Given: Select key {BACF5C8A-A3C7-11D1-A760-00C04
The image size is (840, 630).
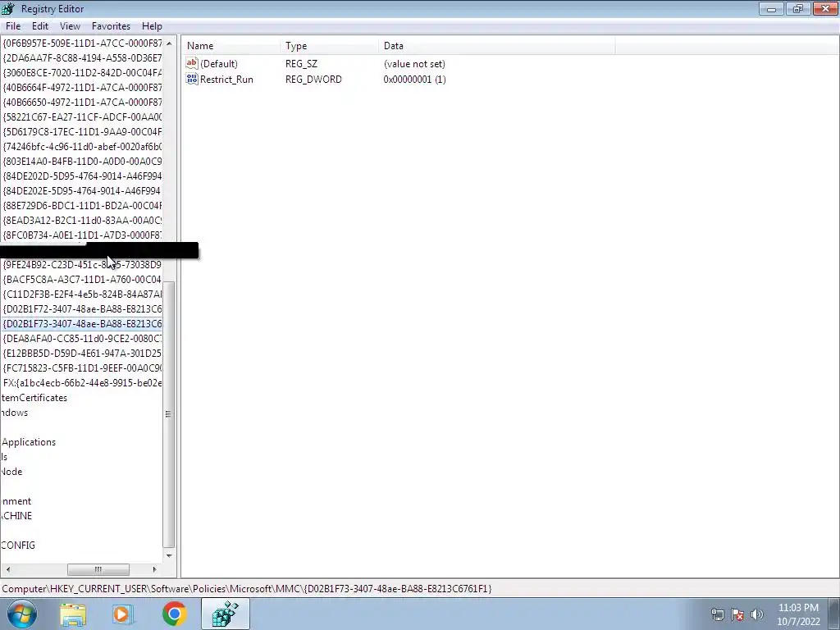Looking at the screenshot, I should click(82, 280).
